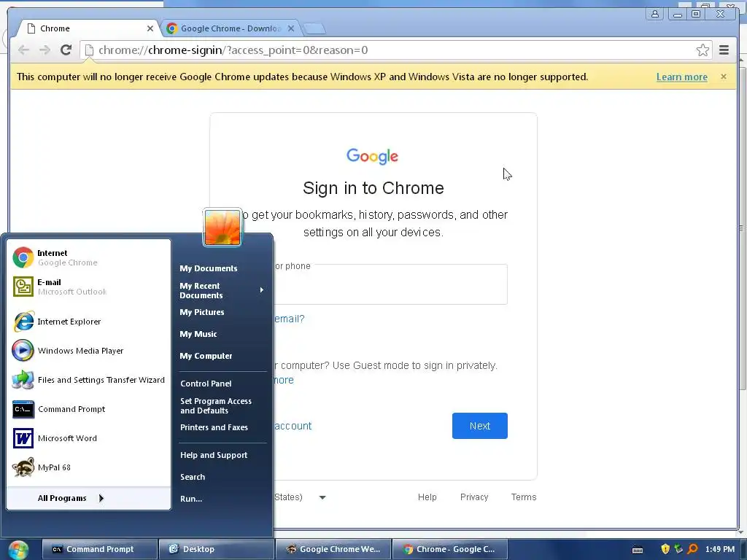747x560 pixels.
Task: Click the user picture flower thumbnail
Action: pyautogui.click(x=222, y=227)
